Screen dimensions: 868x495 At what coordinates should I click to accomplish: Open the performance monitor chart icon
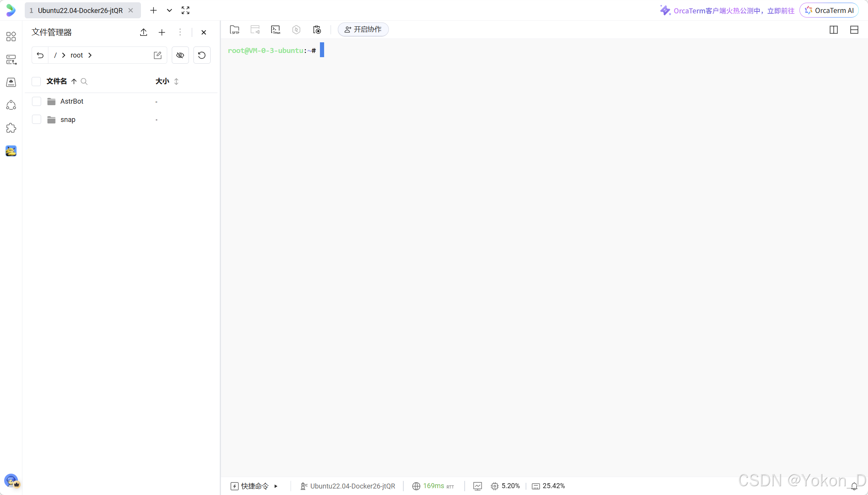pos(478,486)
